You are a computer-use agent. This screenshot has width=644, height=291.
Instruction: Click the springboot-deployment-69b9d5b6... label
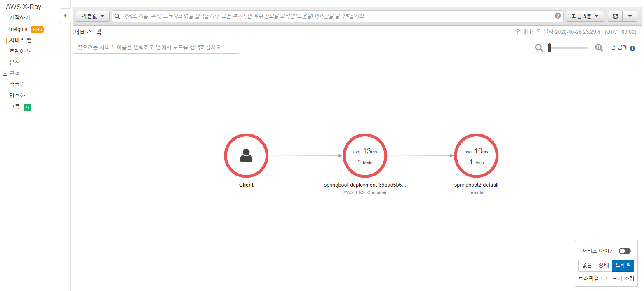(x=365, y=185)
